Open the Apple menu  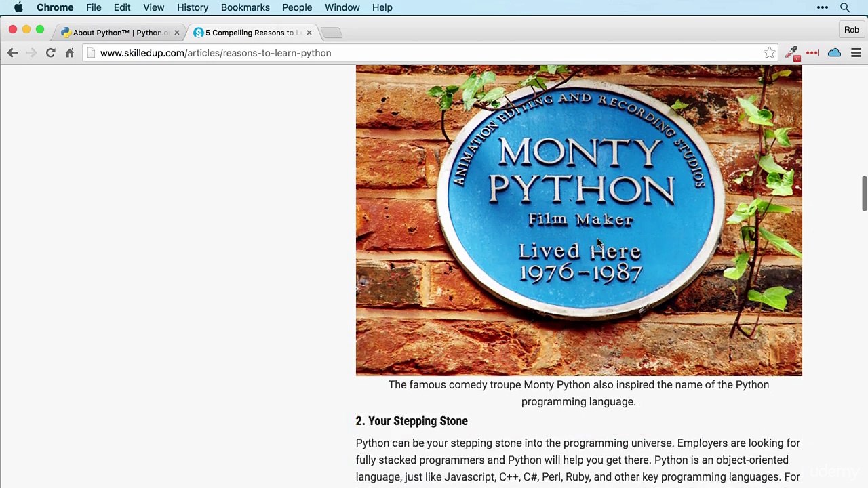18,7
